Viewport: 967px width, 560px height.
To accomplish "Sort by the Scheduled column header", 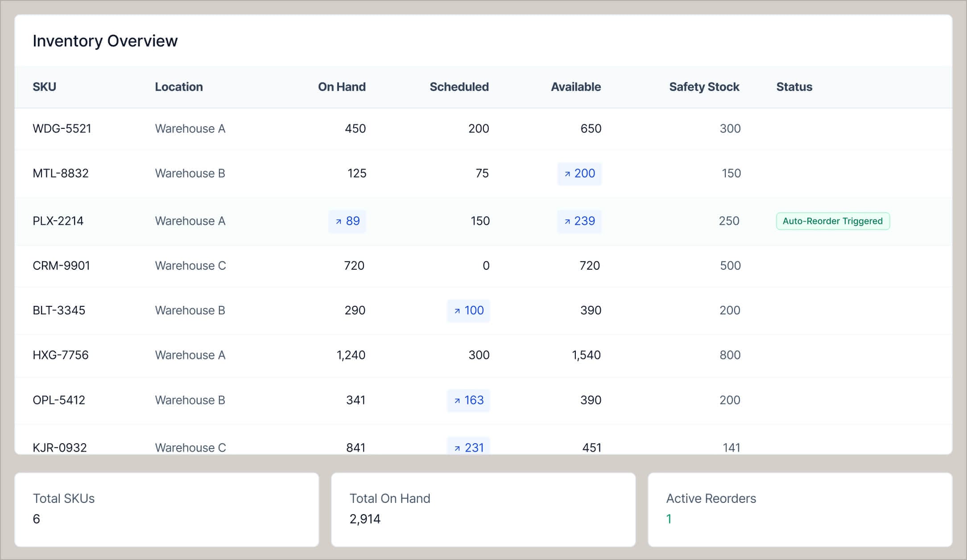I will pos(459,87).
